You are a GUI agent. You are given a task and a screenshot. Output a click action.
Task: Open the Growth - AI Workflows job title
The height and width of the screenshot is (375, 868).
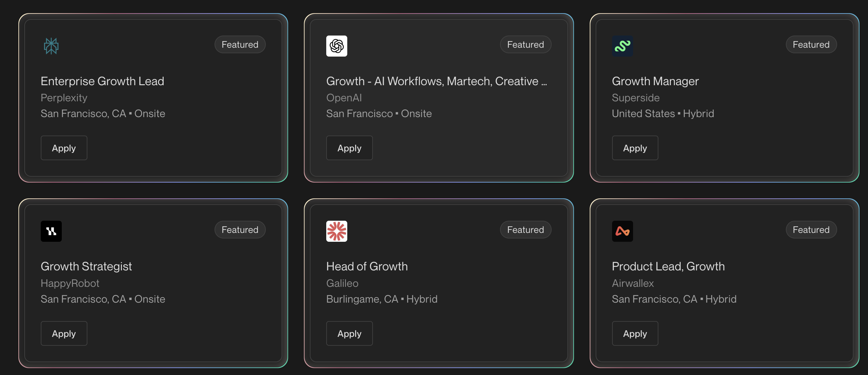[436, 81]
